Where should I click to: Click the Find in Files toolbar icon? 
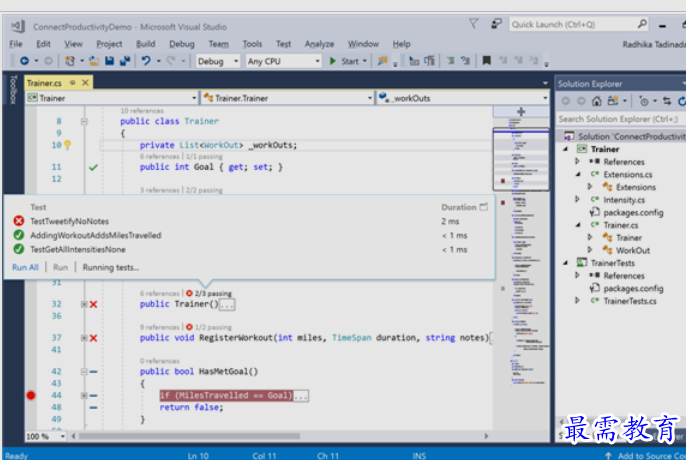(382, 61)
